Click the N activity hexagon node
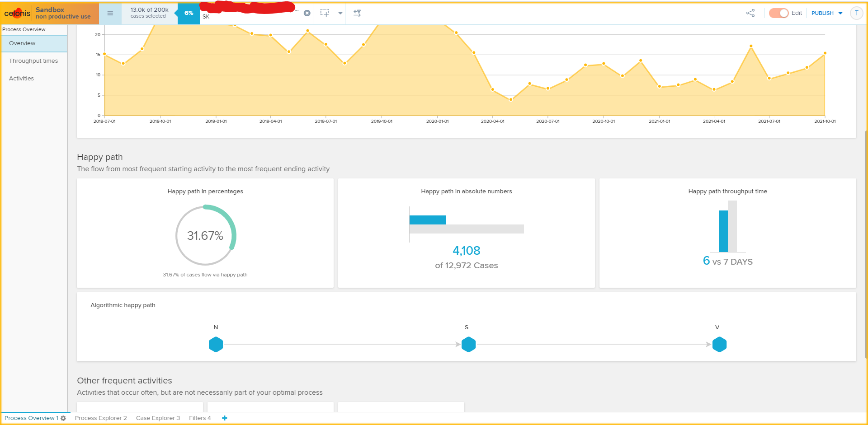Screen dimensions: 868x425 216,345
